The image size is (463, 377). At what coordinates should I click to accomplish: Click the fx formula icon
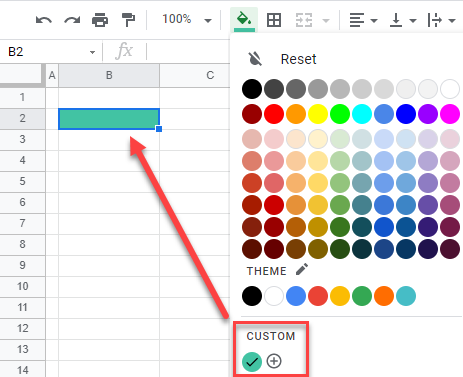pyautogui.click(x=124, y=51)
